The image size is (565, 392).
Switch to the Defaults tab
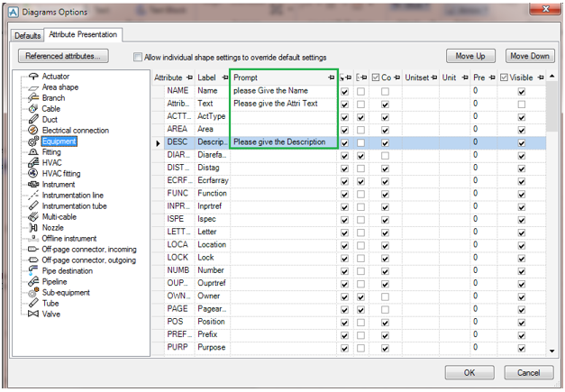(28, 35)
